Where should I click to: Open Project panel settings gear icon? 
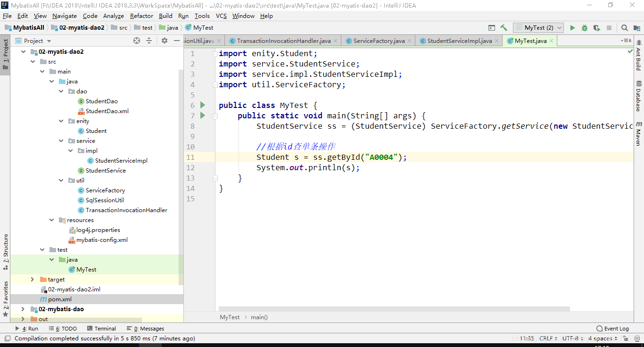pyautogui.click(x=164, y=41)
